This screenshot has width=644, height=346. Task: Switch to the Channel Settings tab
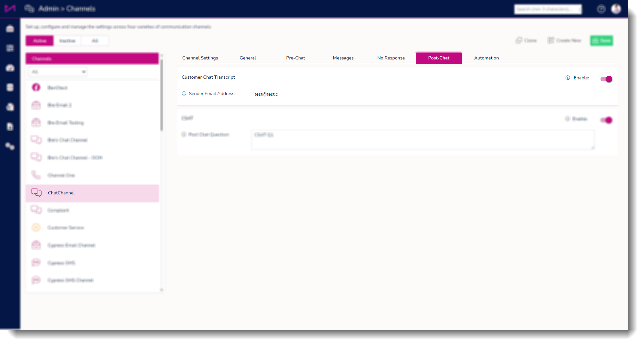pos(200,58)
